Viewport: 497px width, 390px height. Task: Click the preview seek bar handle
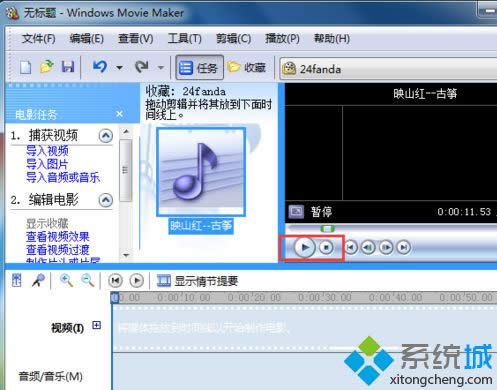pyautogui.click(x=327, y=229)
